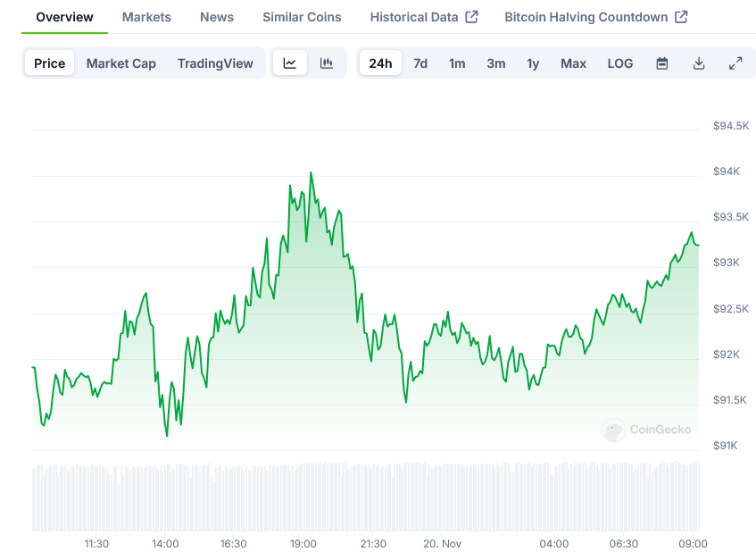Click the CoinGecko watermark logo
The image size is (756, 560).
[647, 430]
